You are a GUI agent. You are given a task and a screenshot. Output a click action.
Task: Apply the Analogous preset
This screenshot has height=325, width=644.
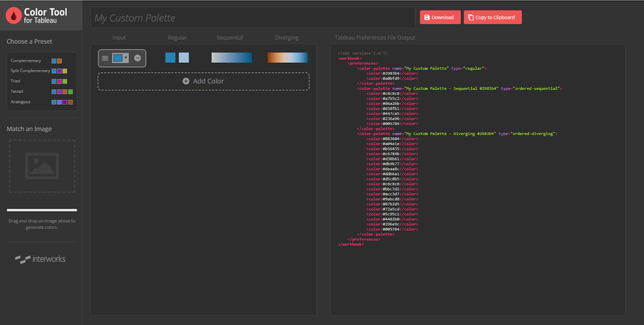click(x=41, y=102)
